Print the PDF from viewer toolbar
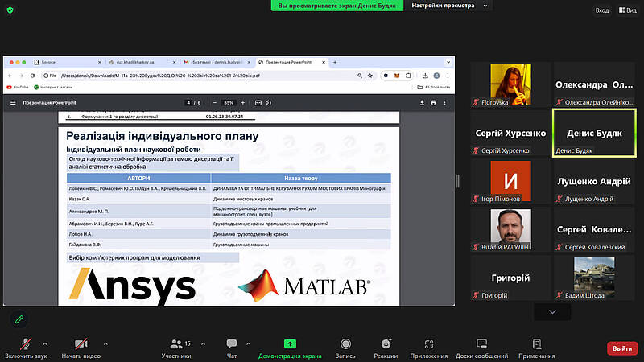 (433, 103)
